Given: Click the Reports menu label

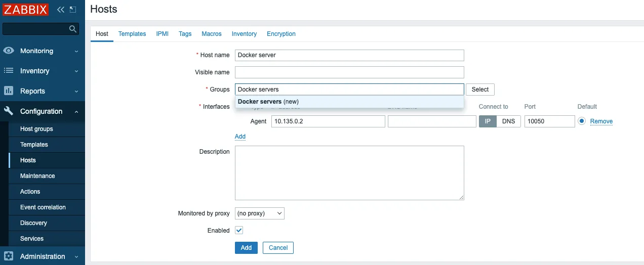Looking at the screenshot, I should click(x=32, y=92).
